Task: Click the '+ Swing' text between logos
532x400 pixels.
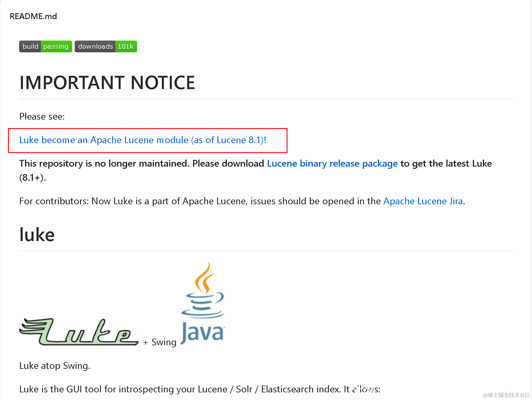Action: pos(160,342)
